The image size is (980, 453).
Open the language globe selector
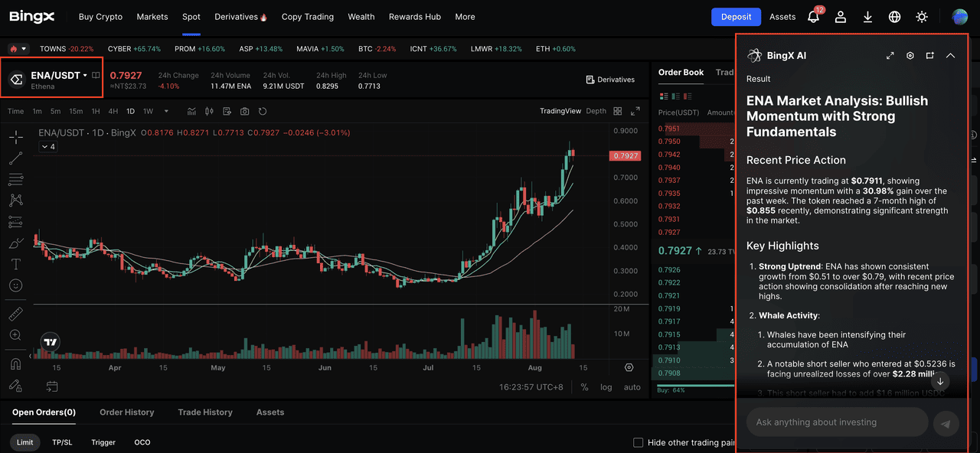894,17
